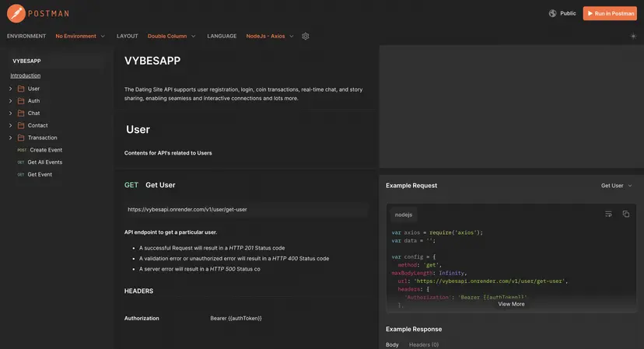Open the Transaction folder icon
The width and height of the screenshot is (644, 349).
coord(21,138)
